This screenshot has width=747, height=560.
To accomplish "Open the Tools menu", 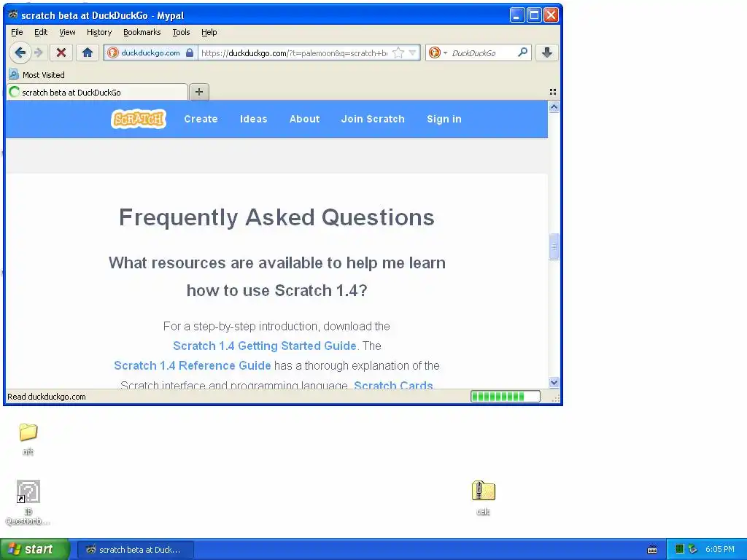I will (x=181, y=32).
